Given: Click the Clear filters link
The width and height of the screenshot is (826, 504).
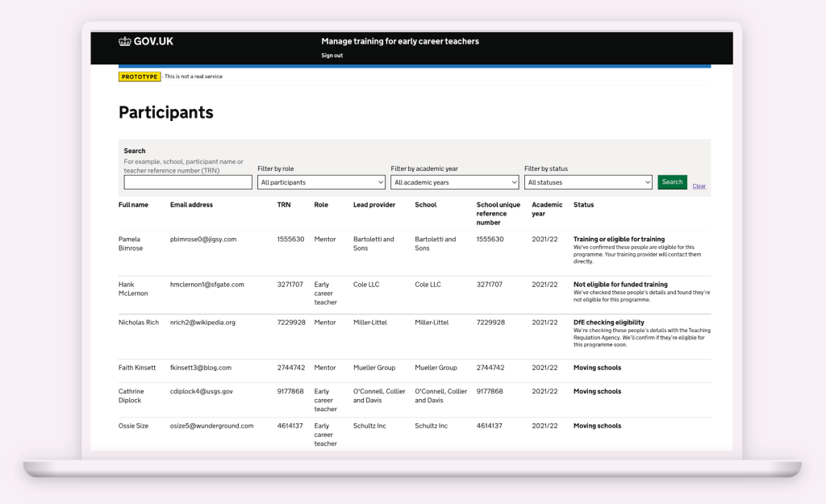Looking at the screenshot, I should click(699, 186).
